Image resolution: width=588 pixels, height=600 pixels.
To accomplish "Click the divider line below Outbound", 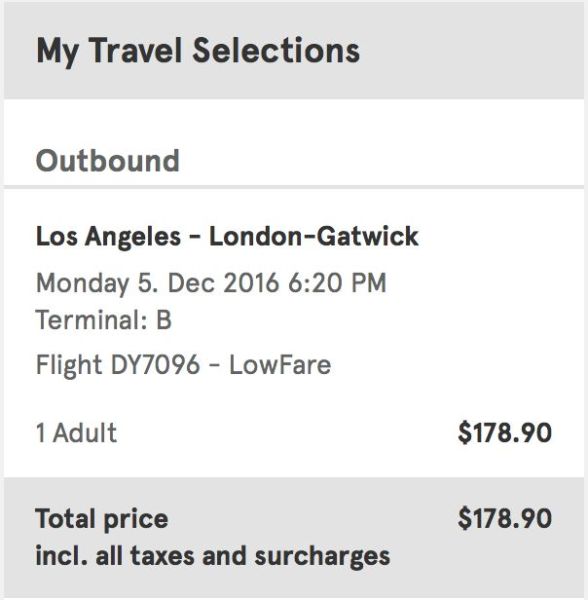I will [x=294, y=187].
